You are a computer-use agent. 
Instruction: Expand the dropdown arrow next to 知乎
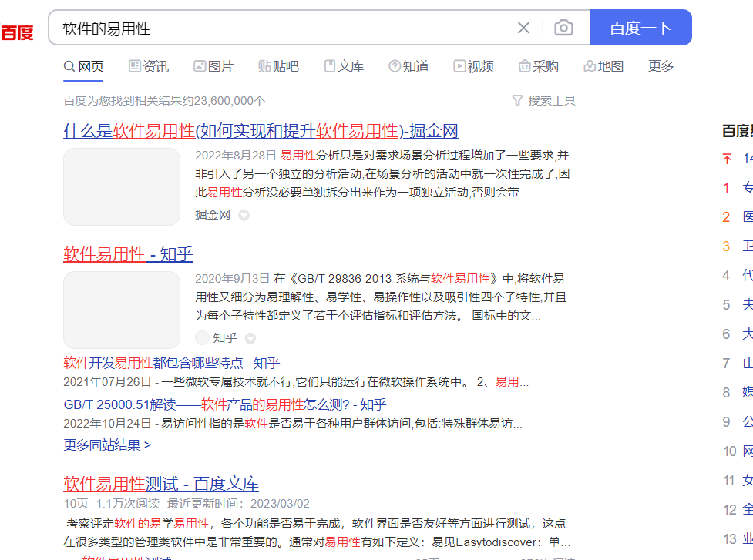coord(250,338)
